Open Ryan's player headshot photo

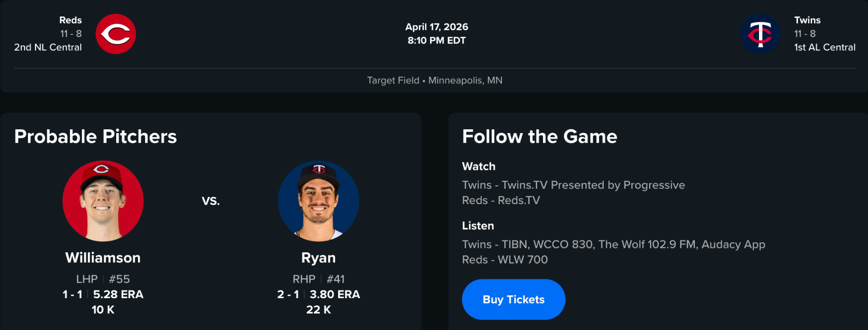click(318, 201)
